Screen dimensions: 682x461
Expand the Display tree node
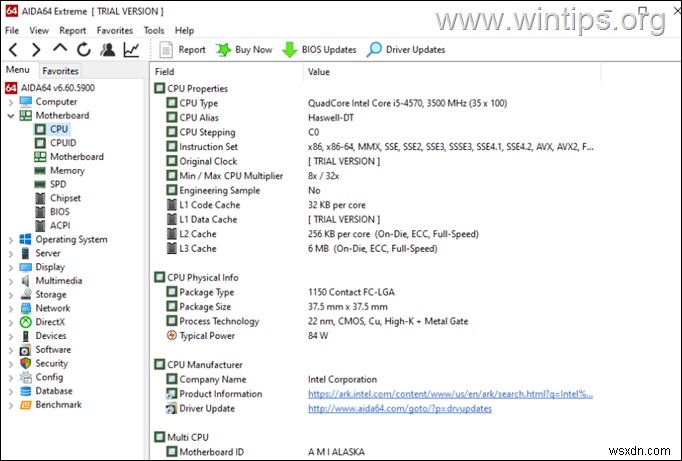click(x=11, y=268)
